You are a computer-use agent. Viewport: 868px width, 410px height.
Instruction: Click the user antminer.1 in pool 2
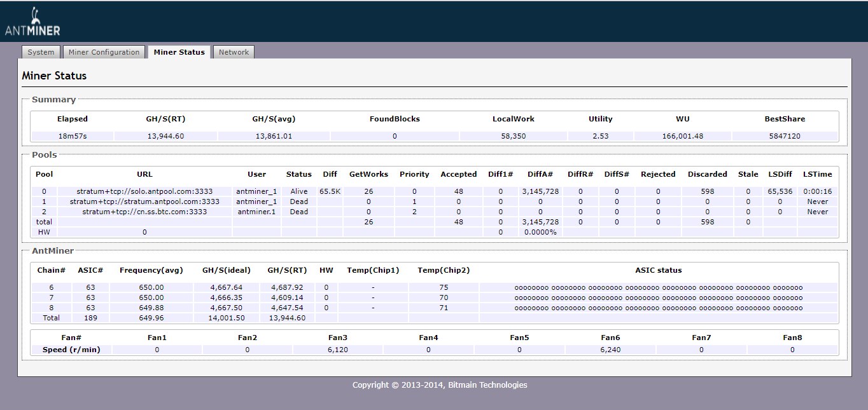pos(256,212)
